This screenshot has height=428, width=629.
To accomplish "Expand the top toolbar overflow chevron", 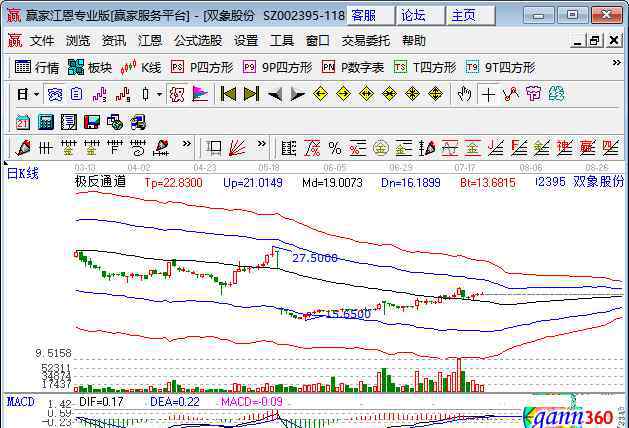I will [617, 63].
